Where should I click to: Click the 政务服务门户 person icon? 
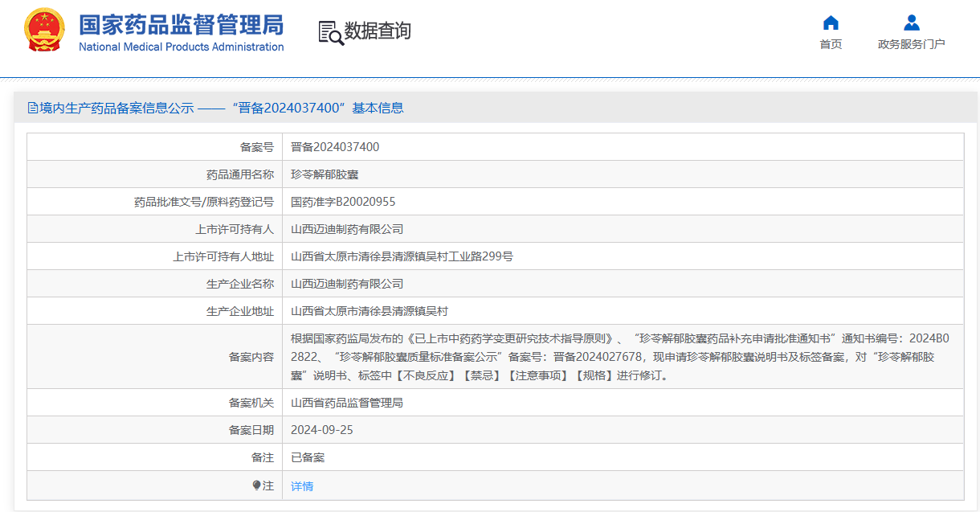click(x=911, y=23)
